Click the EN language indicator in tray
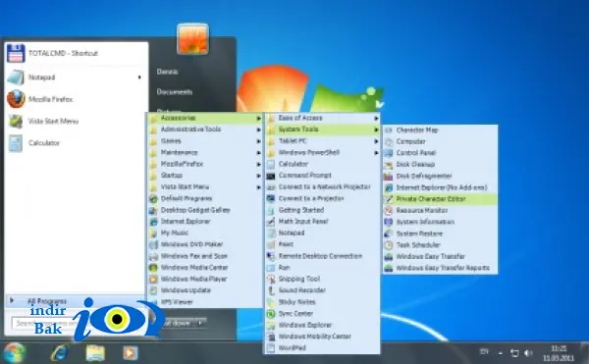Image resolution: width=589 pixels, height=364 pixels. tap(484, 352)
